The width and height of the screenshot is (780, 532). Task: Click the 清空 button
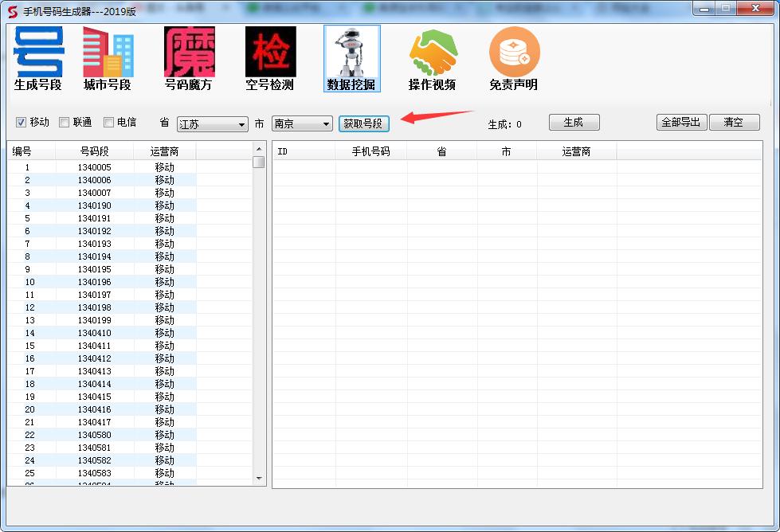point(734,123)
